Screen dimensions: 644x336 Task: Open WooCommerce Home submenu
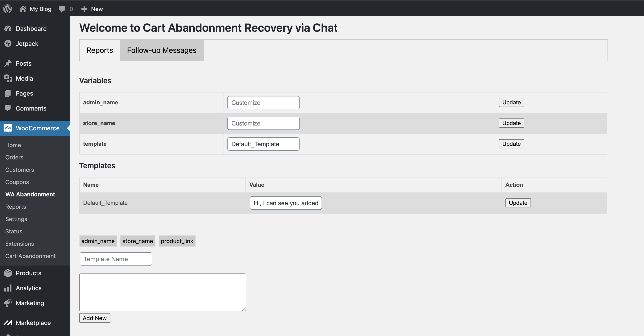13,145
